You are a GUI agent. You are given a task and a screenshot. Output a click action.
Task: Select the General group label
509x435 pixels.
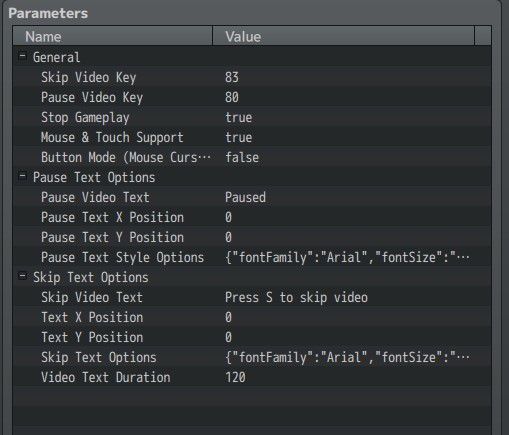click(x=57, y=57)
